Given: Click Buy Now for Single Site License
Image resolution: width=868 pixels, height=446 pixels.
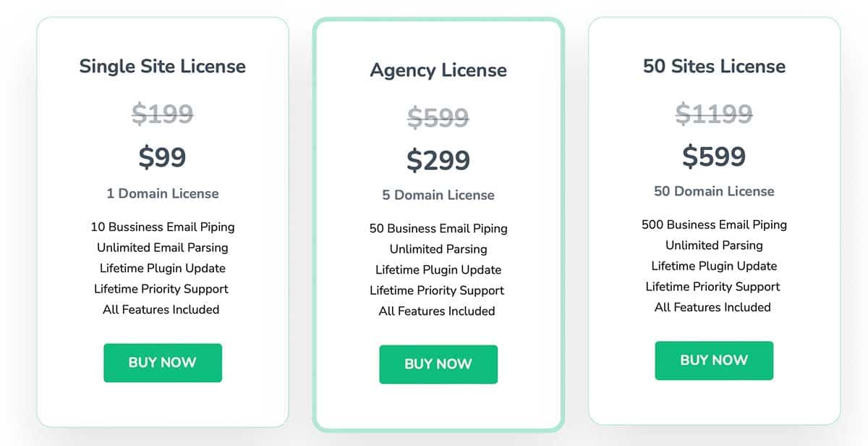Looking at the screenshot, I should 162,363.
